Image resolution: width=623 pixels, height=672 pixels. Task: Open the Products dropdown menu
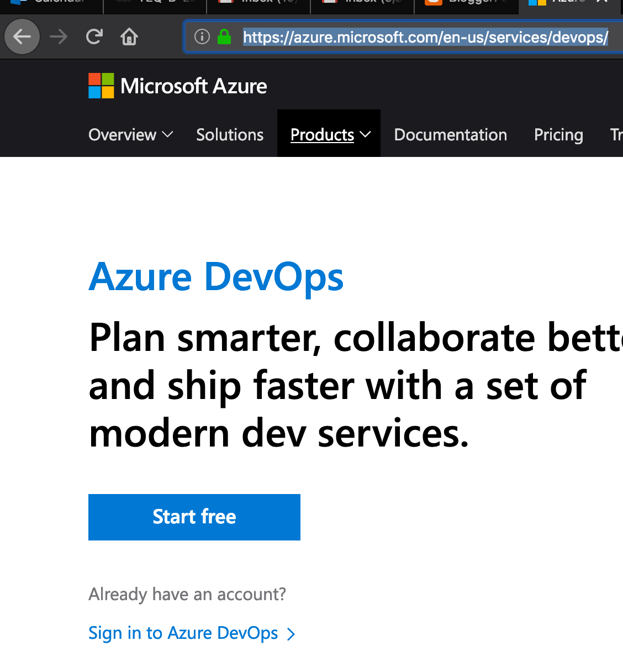[322, 134]
